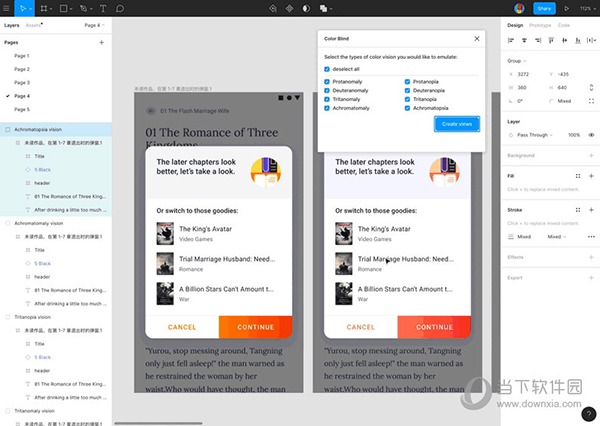Open the Pass Through blend mode dropdown

click(x=534, y=134)
